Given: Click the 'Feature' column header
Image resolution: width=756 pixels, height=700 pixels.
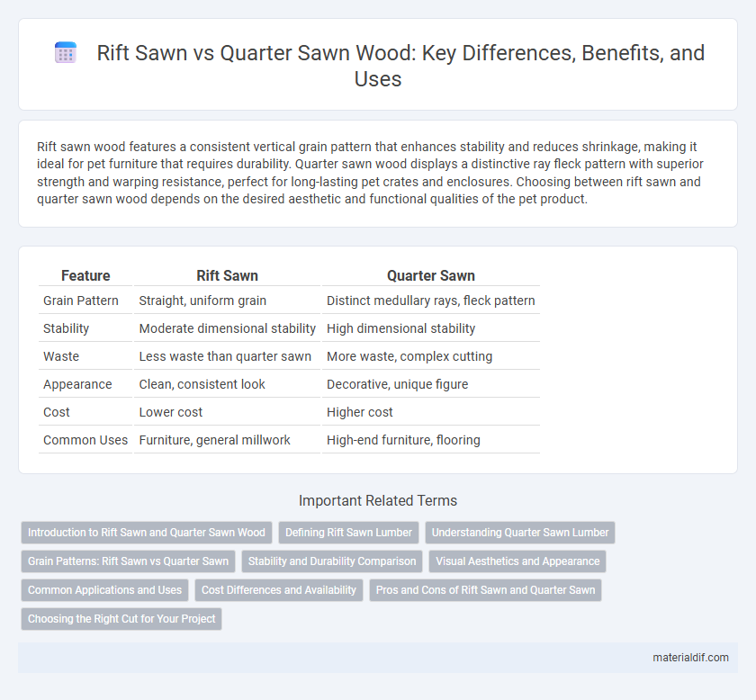Looking at the screenshot, I should pos(85,275).
